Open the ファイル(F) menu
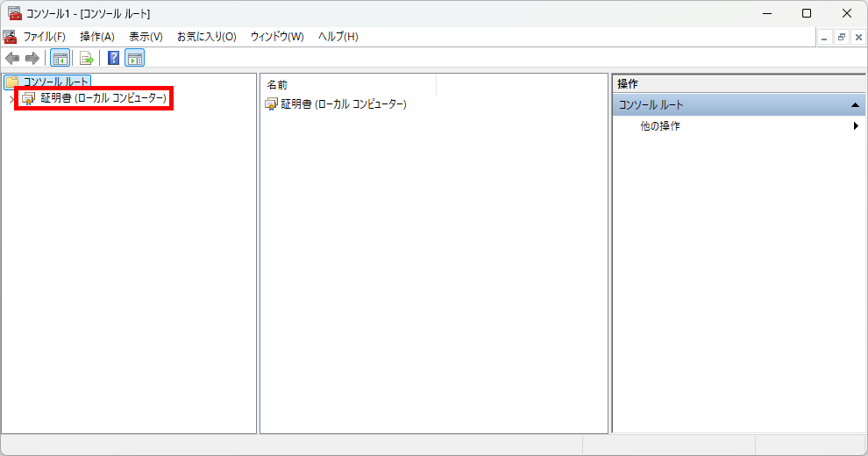This screenshot has width=868, height=456. (44, 37)
